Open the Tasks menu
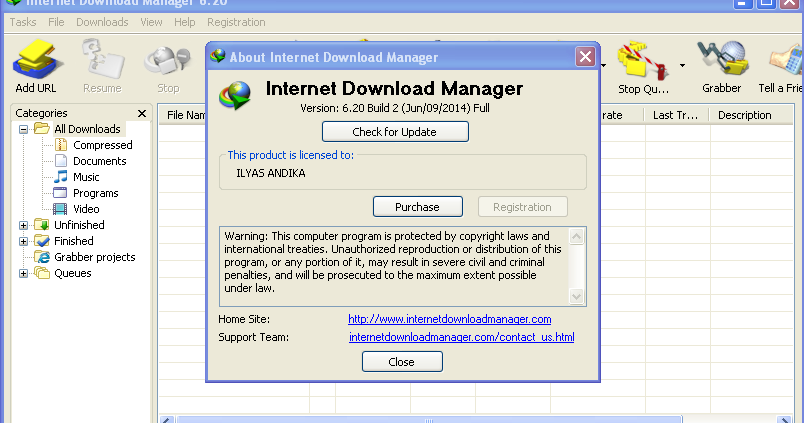 [23, 22]
